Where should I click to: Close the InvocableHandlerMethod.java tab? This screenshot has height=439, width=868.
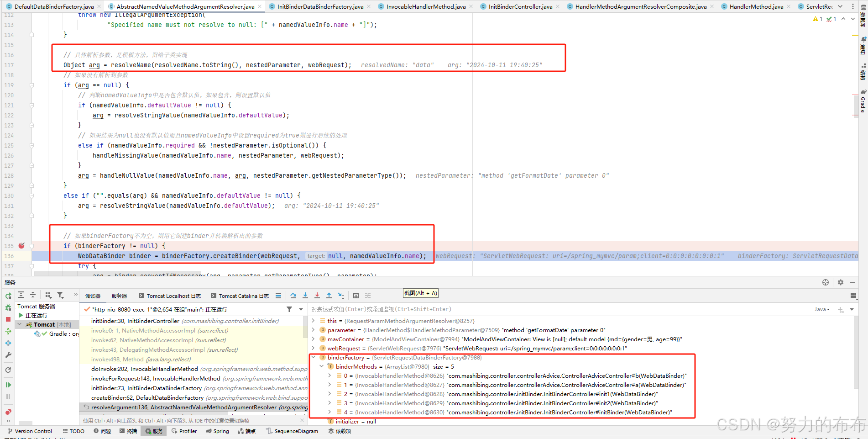(471, 6)
